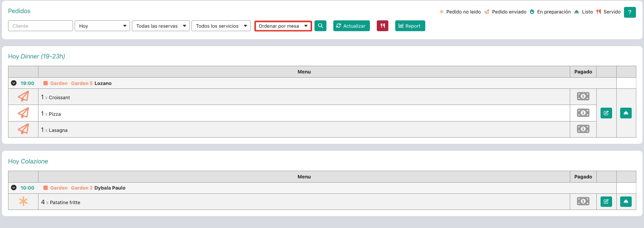Click orange square marker beside Garden 2
Viewport: 644px width, 228px height.
coord(45,188)
